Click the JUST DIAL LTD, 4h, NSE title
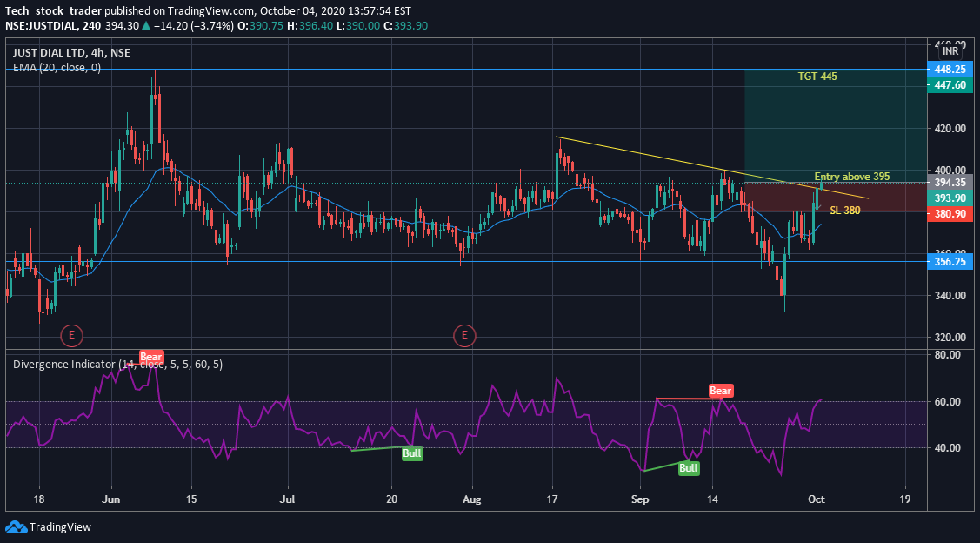 71,53
